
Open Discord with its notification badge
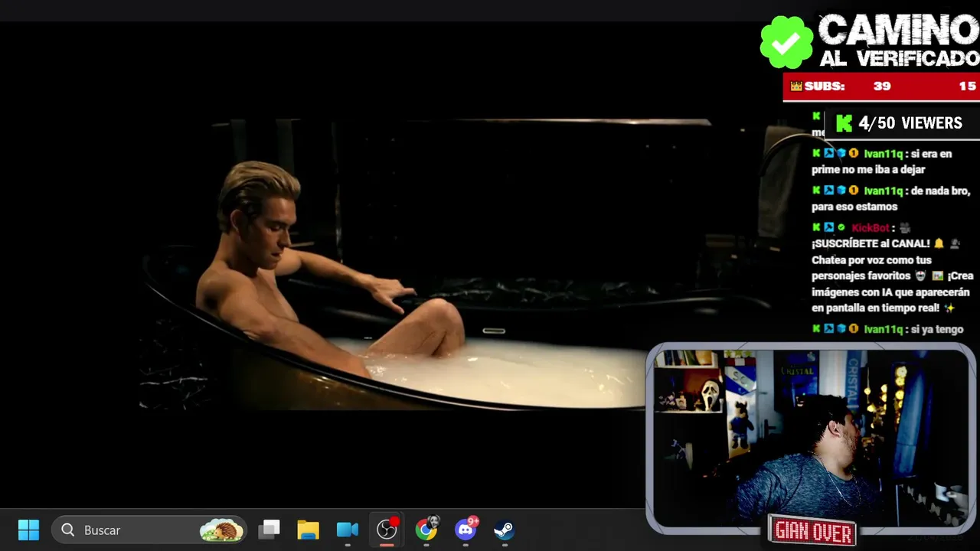466,528
